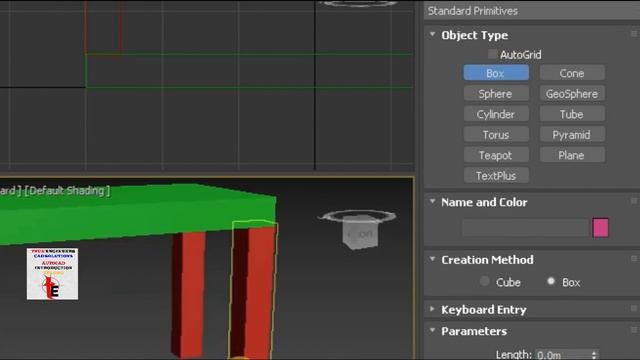Image resolution: width=640 pixels, height=360 pixels.
Task: Expand the Keyboard Entry rollout
Action: [x=432, y=309]
